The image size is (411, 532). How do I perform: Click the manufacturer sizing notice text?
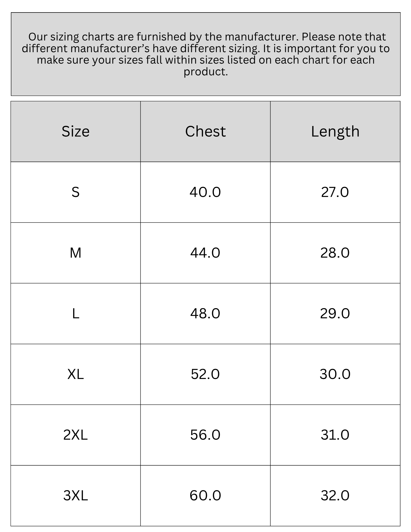206,54
